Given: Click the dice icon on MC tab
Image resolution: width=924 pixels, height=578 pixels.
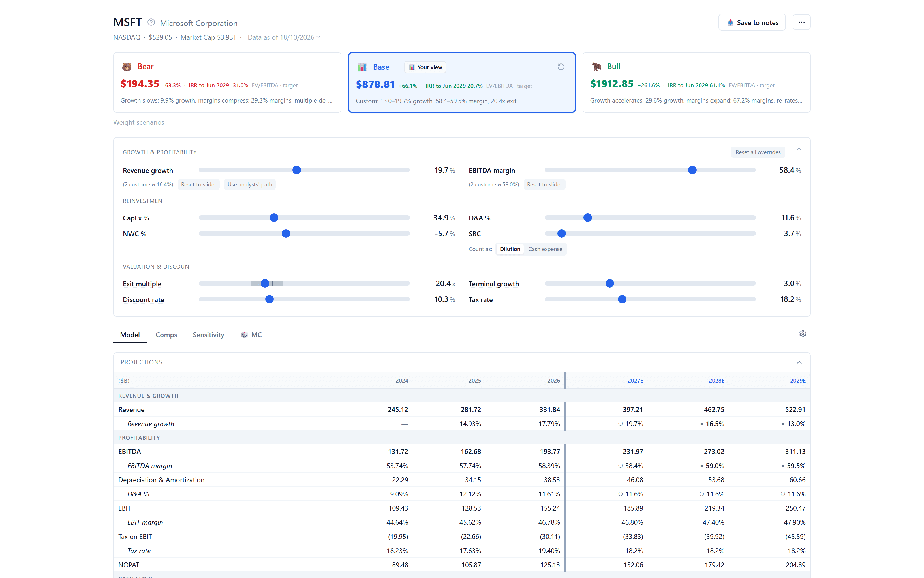Looking at the screenshot, I should pyautogui.click(x=244, y=335).
